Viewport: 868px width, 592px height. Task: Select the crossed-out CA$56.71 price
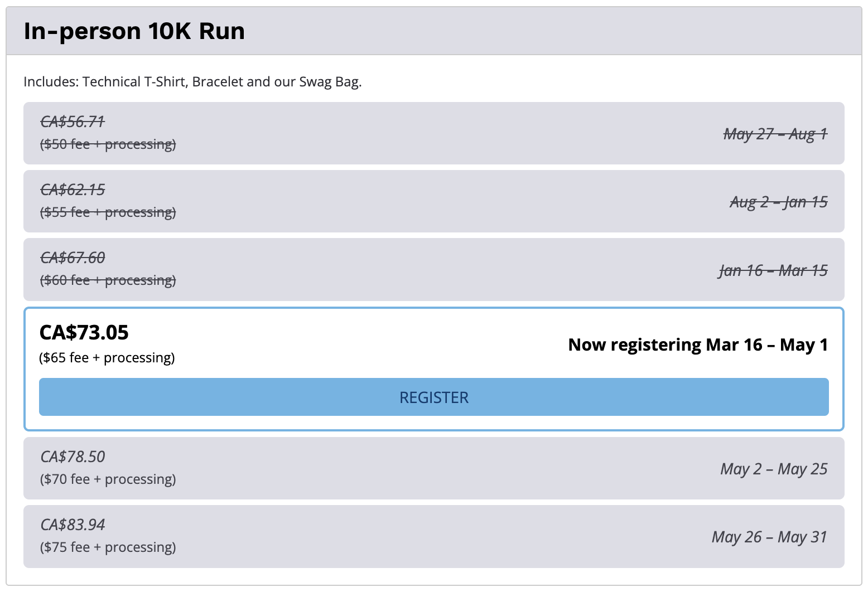pyautogui.click(x=73, y=122)
